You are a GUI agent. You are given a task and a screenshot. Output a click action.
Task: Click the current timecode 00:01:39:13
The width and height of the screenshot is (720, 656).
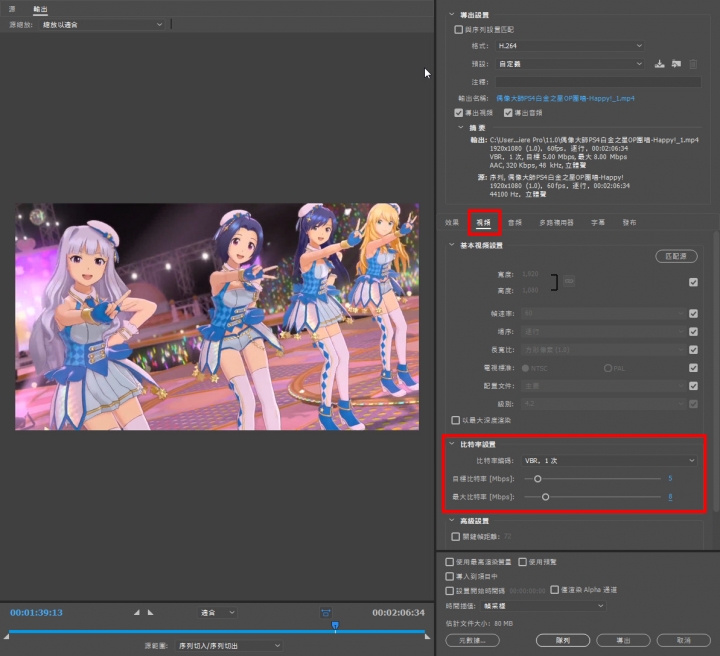click(36, 612)
